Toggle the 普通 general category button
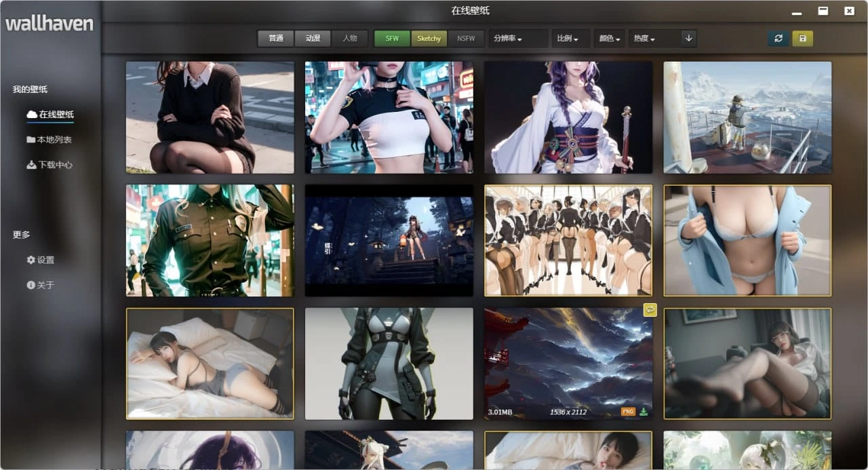This screenshot has width=868, height=470. 276,39
